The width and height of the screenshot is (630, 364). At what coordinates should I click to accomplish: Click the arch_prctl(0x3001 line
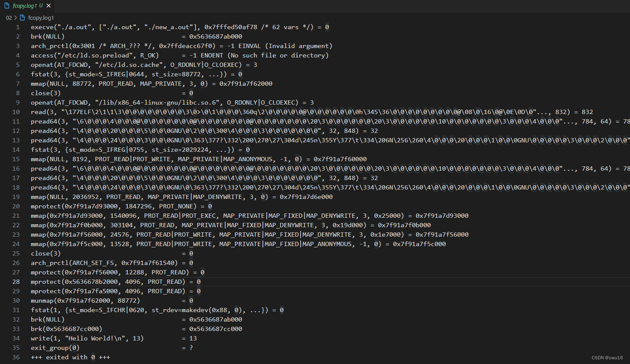(181, 46)
